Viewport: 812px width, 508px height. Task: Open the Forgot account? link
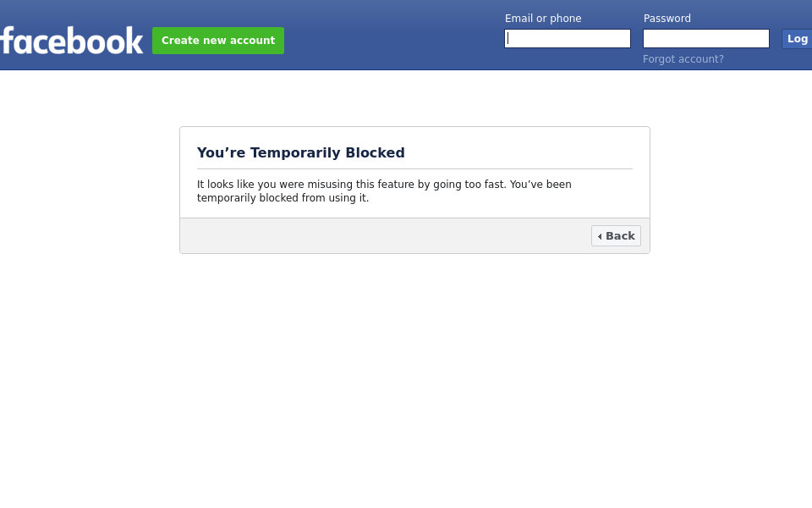[x=683, y=59]
